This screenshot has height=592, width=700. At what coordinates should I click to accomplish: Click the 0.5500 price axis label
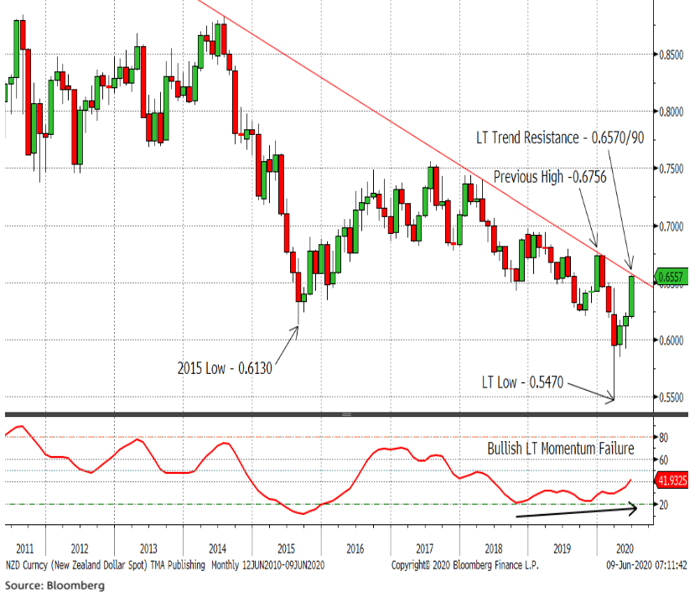670,397
